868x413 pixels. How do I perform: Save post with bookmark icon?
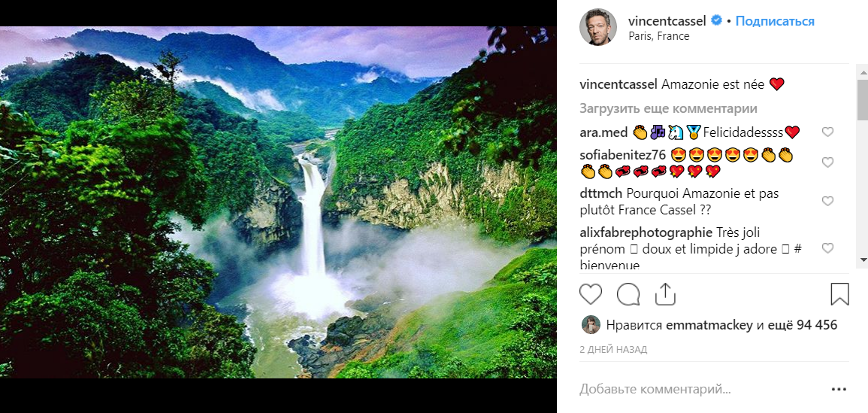click(x=839, y=293)
